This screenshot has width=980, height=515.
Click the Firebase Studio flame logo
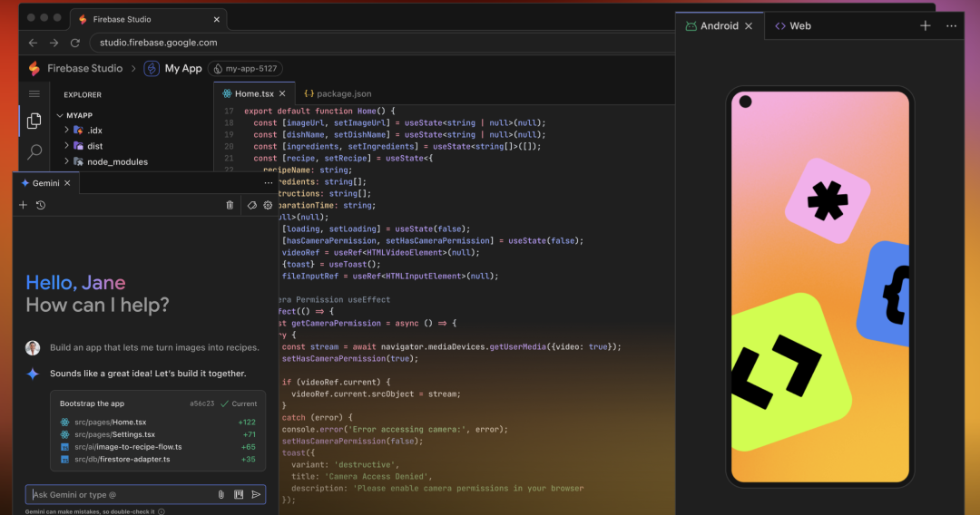[34, 68]
